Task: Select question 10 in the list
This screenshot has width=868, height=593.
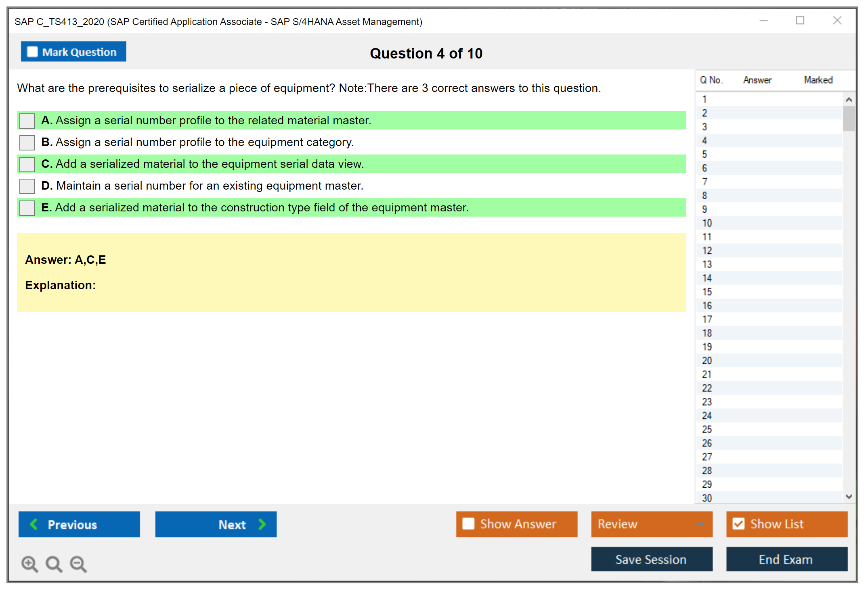Action: pos(707,223)
